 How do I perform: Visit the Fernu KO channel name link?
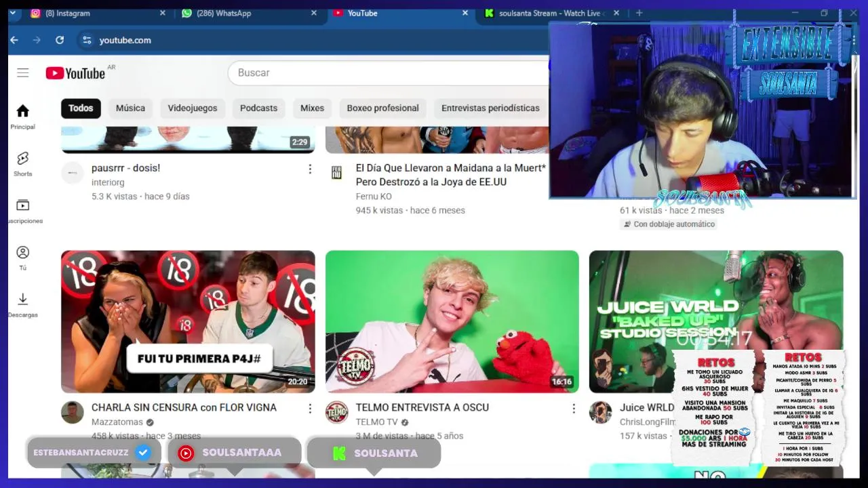tap(374, 197)
